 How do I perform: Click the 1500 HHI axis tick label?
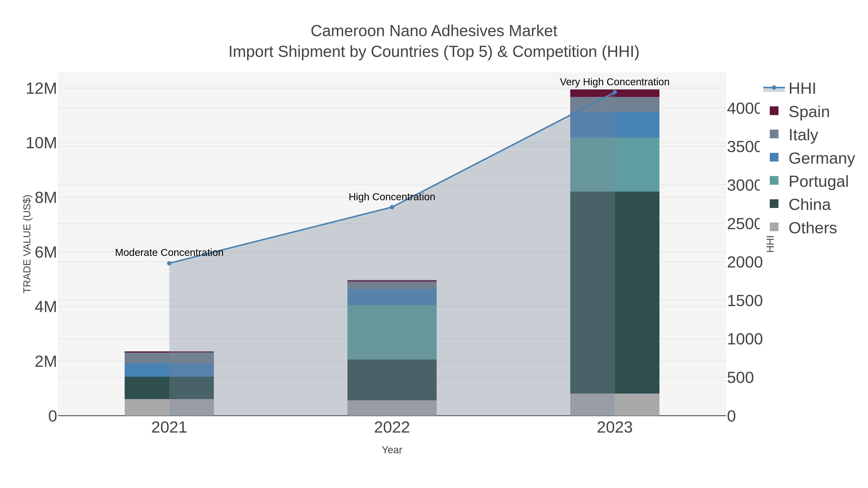[745, 301]
